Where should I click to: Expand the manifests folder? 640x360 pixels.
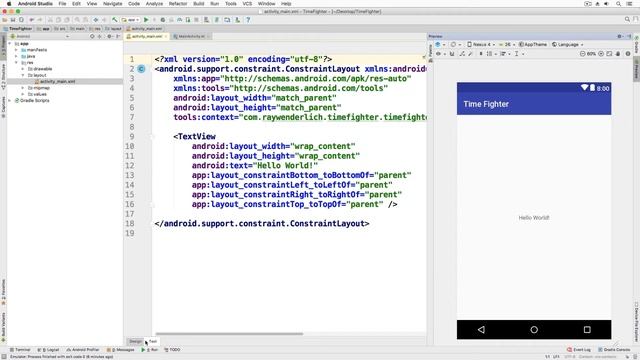click(16, 50)
